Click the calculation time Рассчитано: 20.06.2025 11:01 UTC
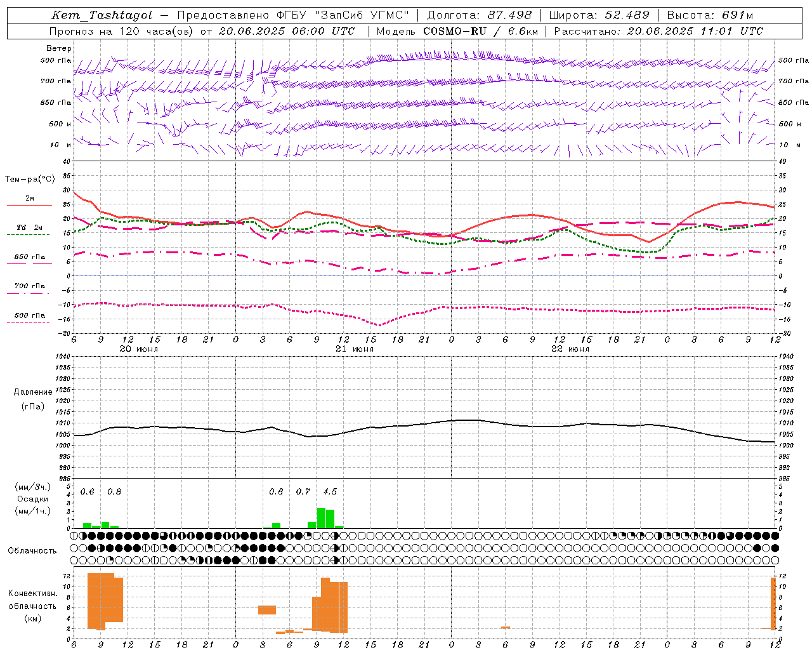This screenshot has width=812, height=650. (x=658, y=31)
